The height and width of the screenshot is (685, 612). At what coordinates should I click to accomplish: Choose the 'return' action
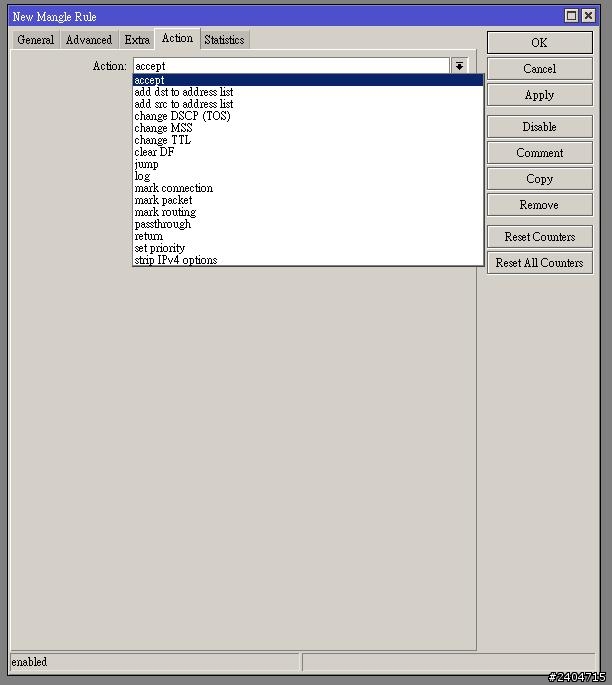(308, 236)
